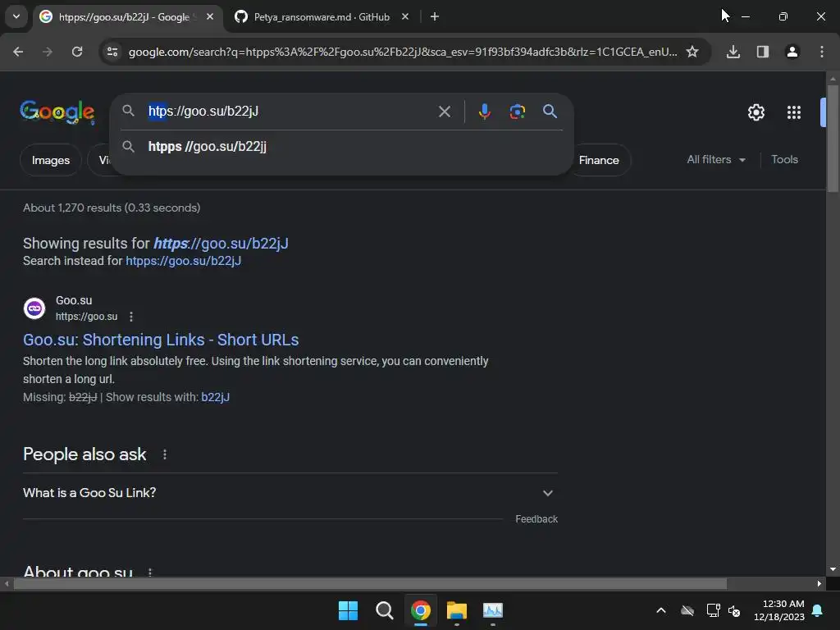Image resolution: width=840 pixels, height=630 pixels.
Task: Open more options for Goo.su result
Action: [131, 317]
